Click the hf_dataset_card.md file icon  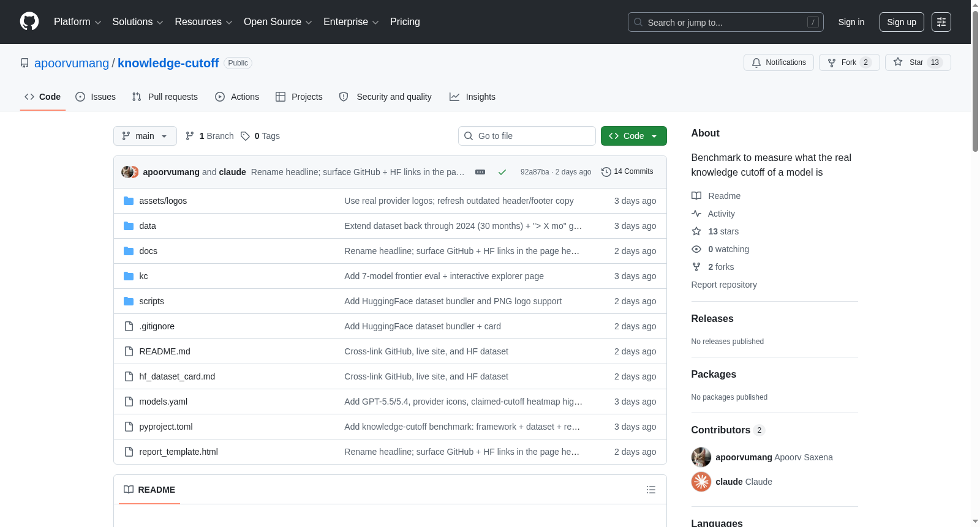coord(129,376)
